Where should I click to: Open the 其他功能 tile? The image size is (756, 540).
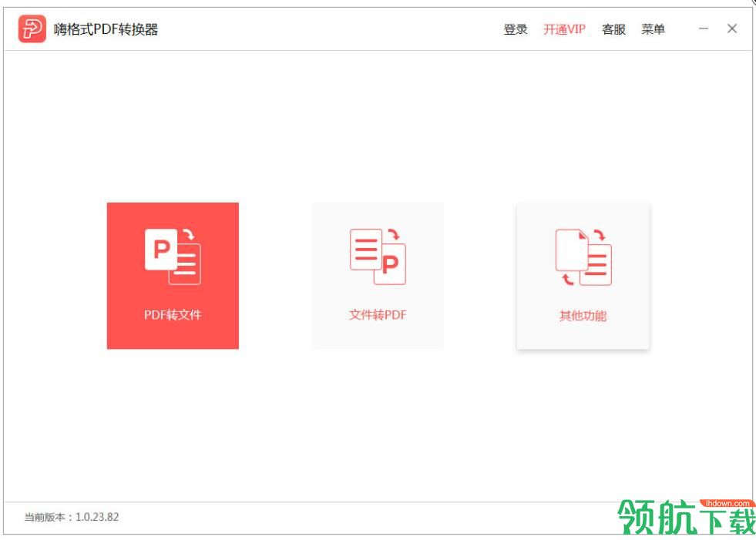coord(583,276)
